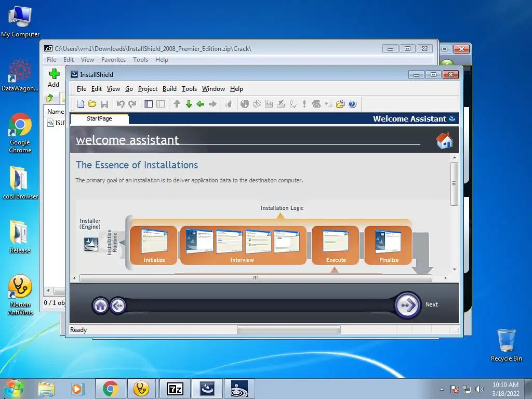The height and width of the screenshot is (399, 532).
Task: Click the vertical scrollbar up arrow
Action: 454,158
